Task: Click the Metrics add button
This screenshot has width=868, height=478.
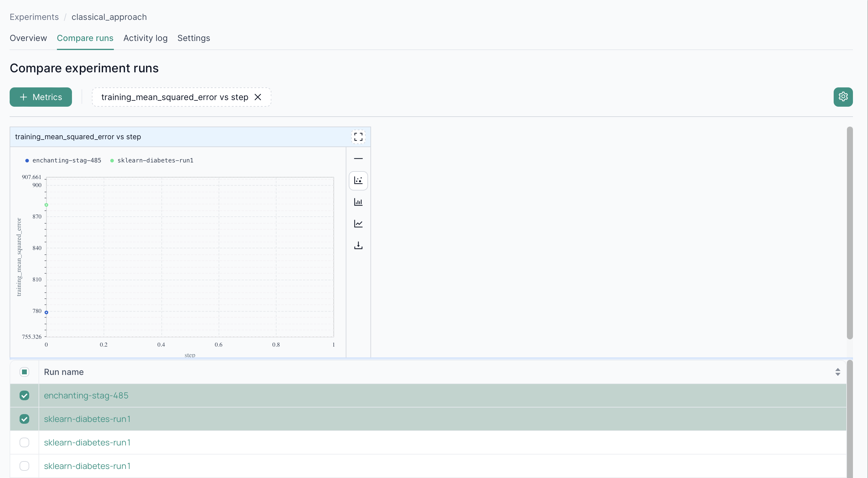Action: point(41,97)
